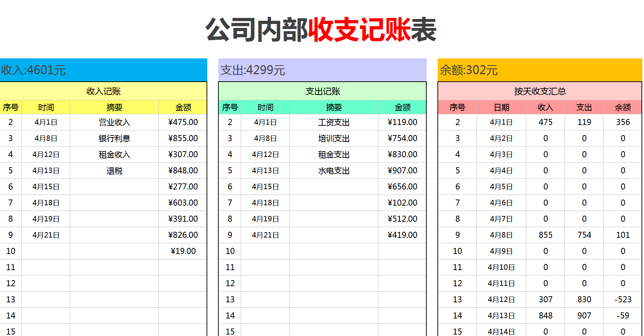644x336 pixels.
Task: Click the ¥656.00 expense amount
Action: (x=402, y=187)
